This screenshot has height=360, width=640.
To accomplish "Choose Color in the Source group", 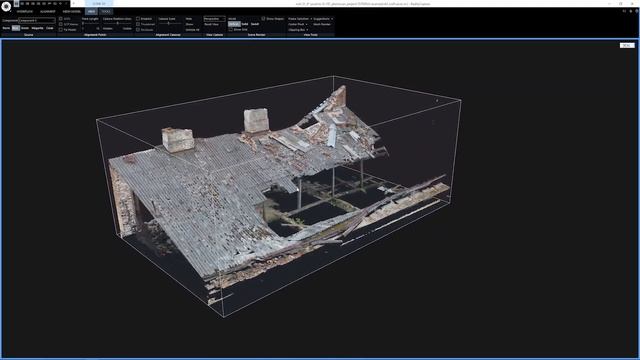I will 50,28.
